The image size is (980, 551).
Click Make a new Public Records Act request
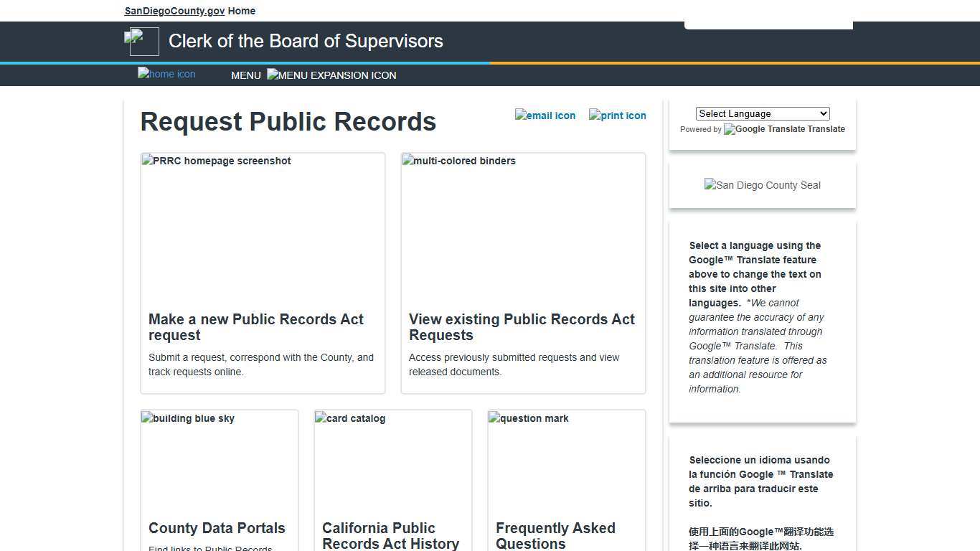(256, 327)
